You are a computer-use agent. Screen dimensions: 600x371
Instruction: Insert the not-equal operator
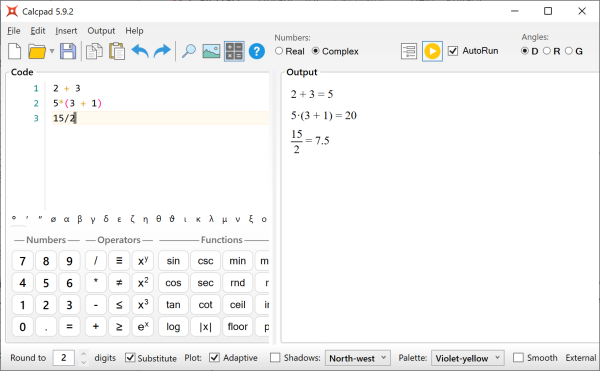(119, 283)
